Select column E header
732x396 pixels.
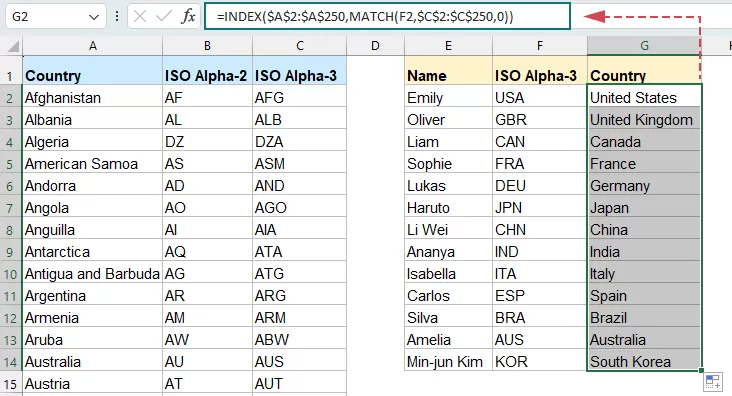click(448, 46)
